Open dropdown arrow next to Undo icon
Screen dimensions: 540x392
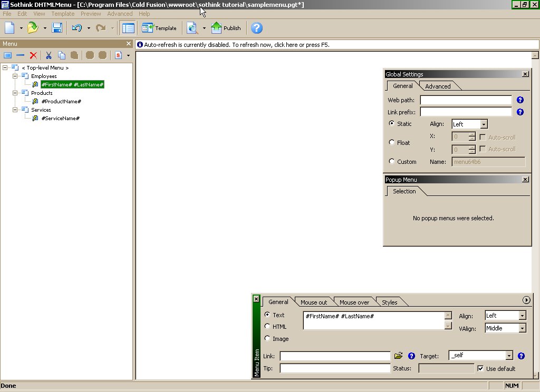pyautogui.click(x=89, y=28)
